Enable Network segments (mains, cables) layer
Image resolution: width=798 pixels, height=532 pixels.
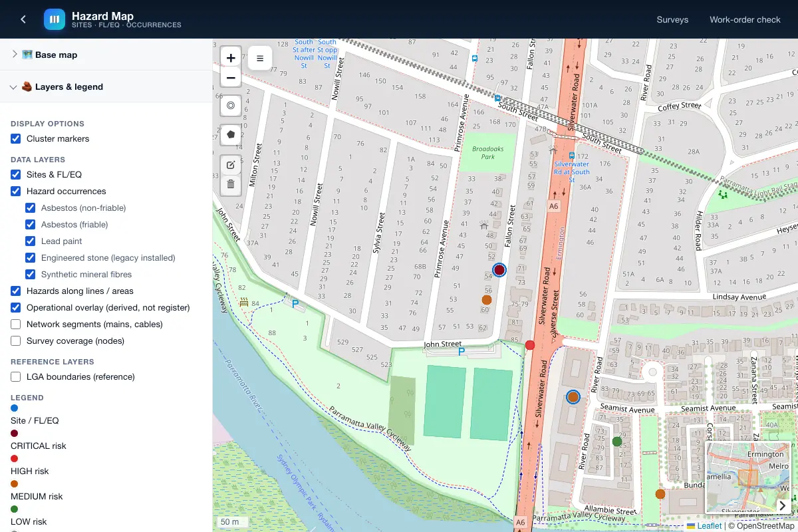click(16, 325)
